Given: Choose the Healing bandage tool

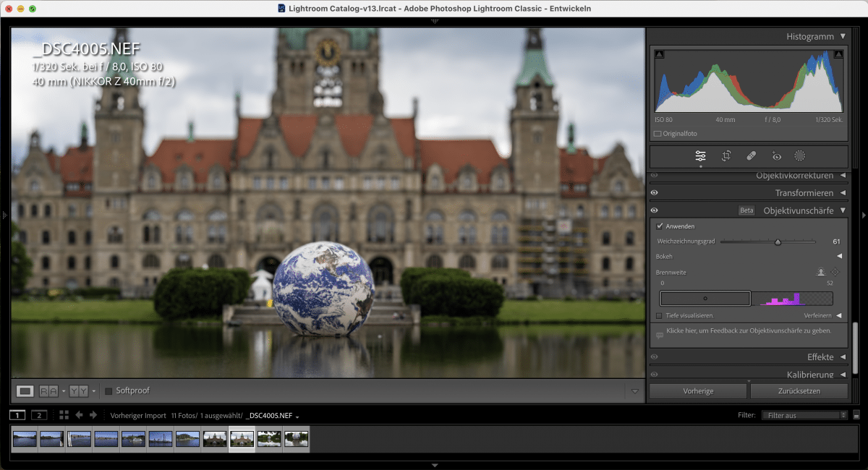Looking at the screenshot, I should [x=751, y=156].
